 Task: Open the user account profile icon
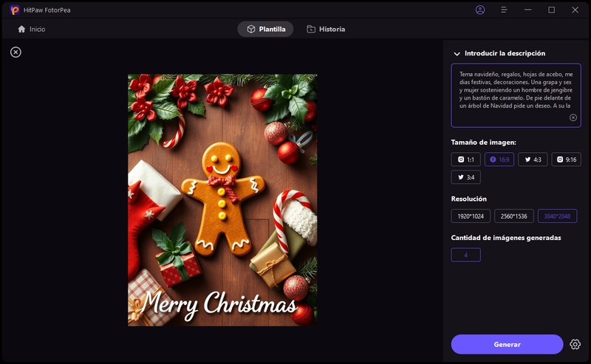[481, 10]
